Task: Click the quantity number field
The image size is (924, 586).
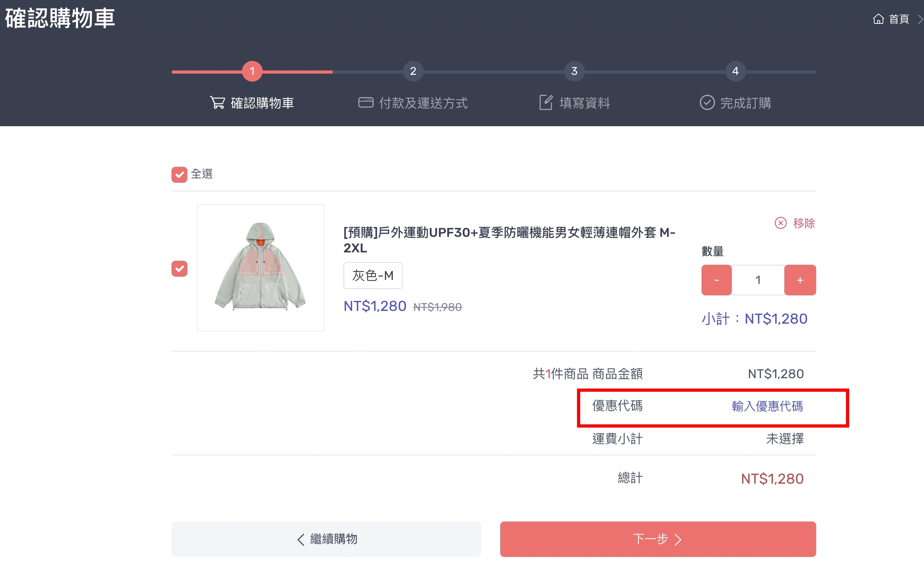Action: point(758,280)
